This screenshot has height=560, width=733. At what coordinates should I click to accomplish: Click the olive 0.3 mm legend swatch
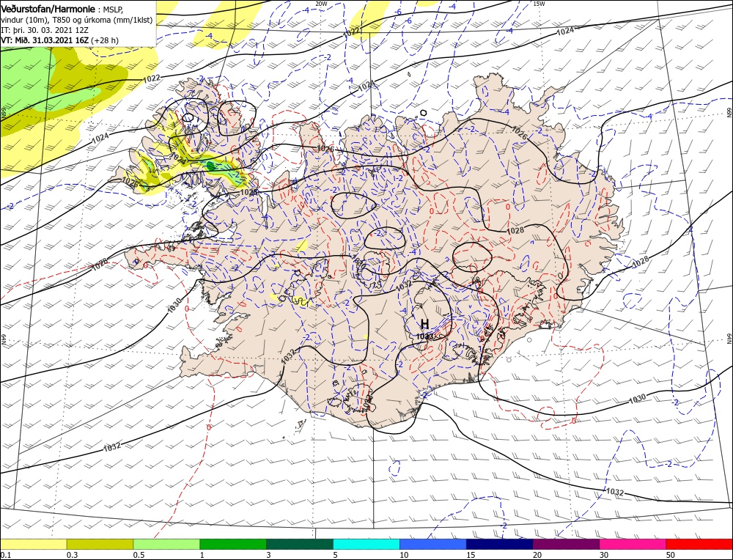point(100,544)
